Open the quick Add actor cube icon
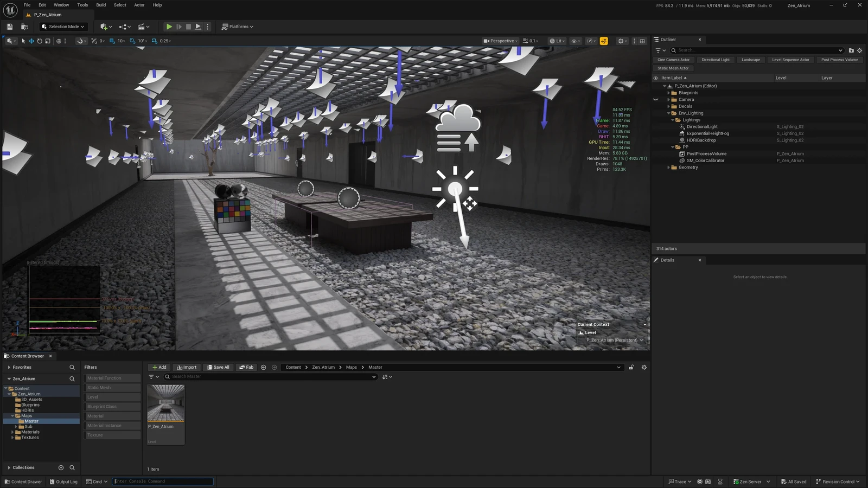This screenshot has height=488, width=868. (x=106, y=27)
